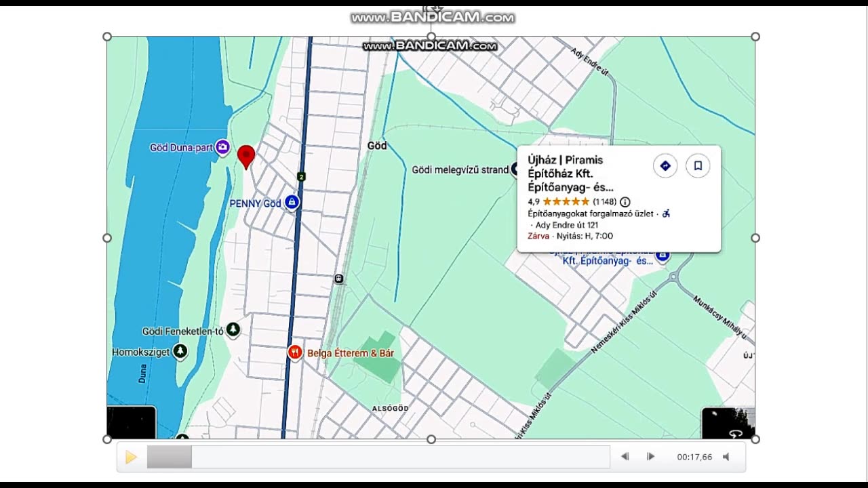
Task: Click the Munkácsy Mihály street label
Action: coord(720,317)
